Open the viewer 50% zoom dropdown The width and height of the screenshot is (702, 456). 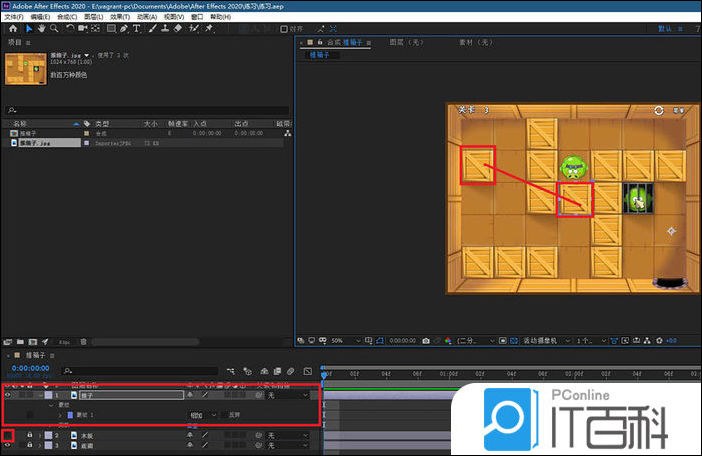(342, 340)
